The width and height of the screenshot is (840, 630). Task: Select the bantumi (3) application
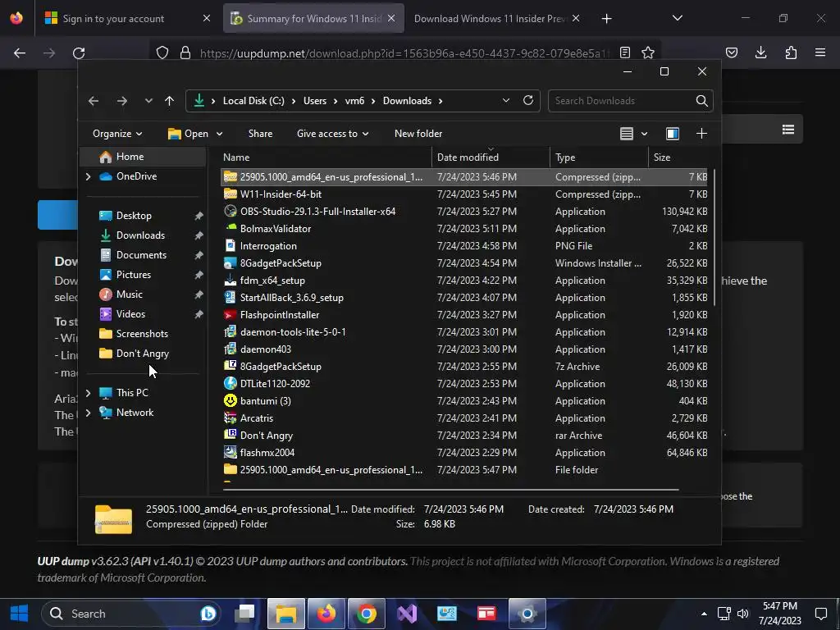pos(465,400)
